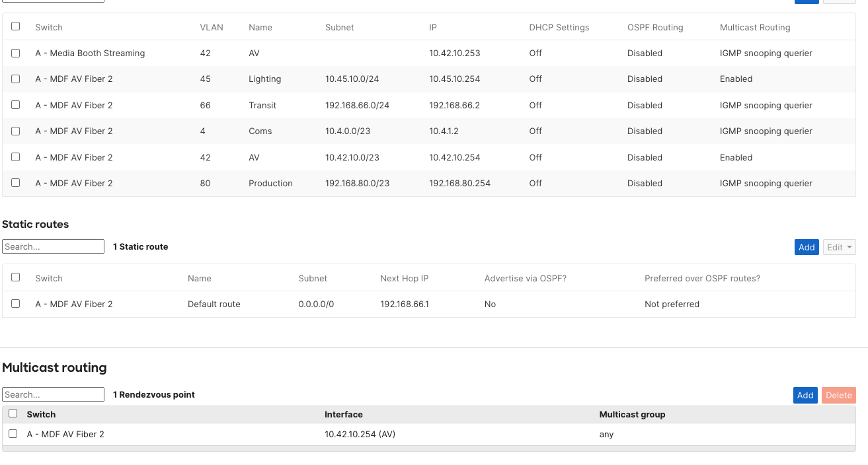
Task: Click Add under Static routes
Action: (807, 246)
